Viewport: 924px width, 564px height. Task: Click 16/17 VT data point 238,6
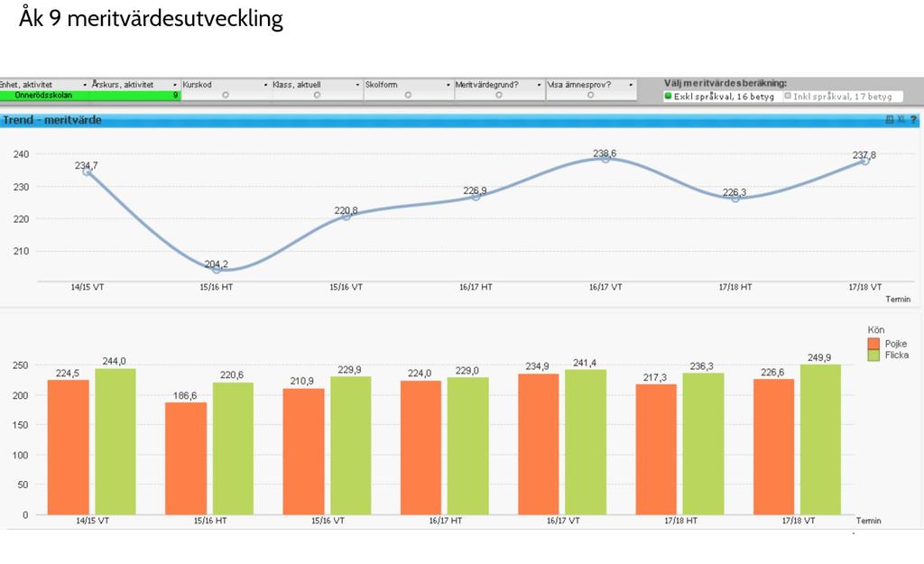pyautogui.click(x=605, y=159)
